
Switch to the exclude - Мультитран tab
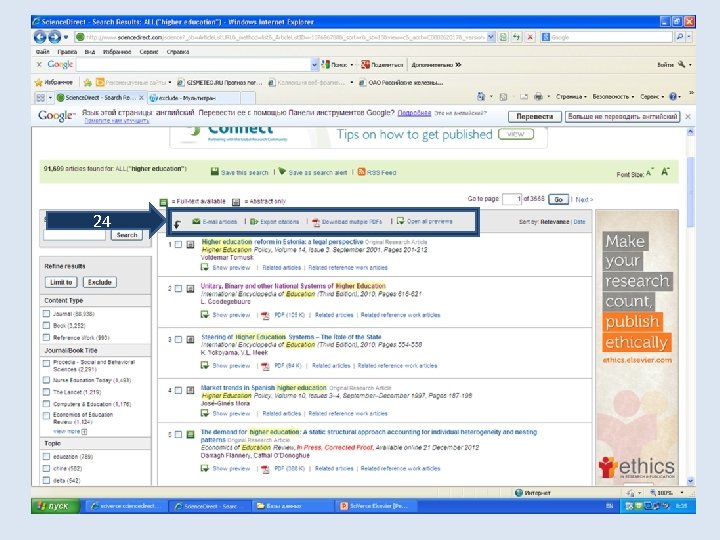(194, 98)
